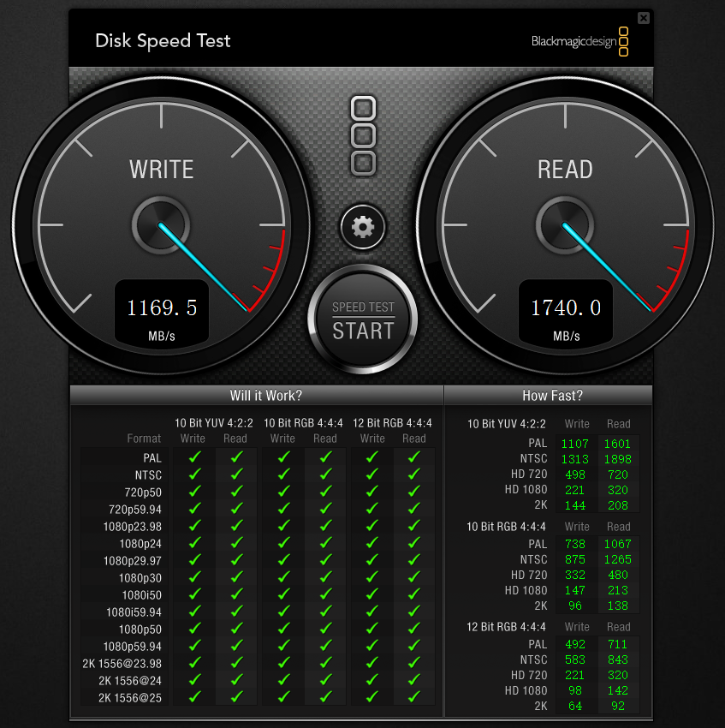Click the 1080p23.98 format label
The image size is (725, 728).
pos(133,527)
